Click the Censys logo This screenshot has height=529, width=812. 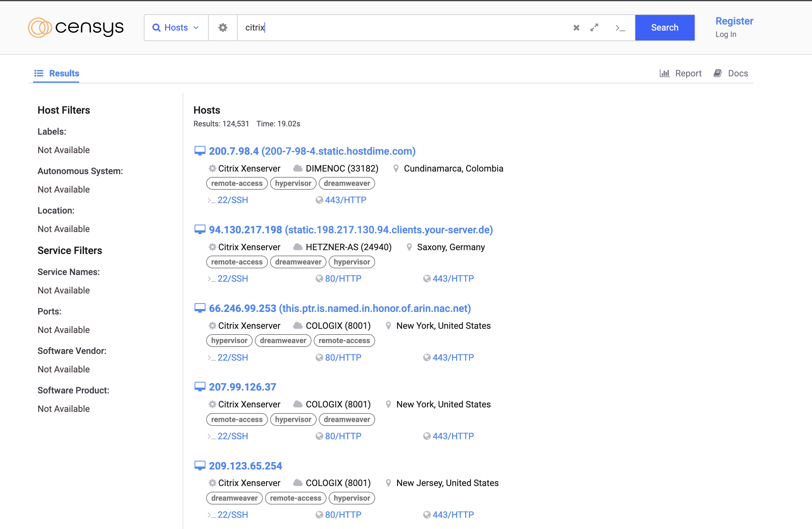(76, 28)
